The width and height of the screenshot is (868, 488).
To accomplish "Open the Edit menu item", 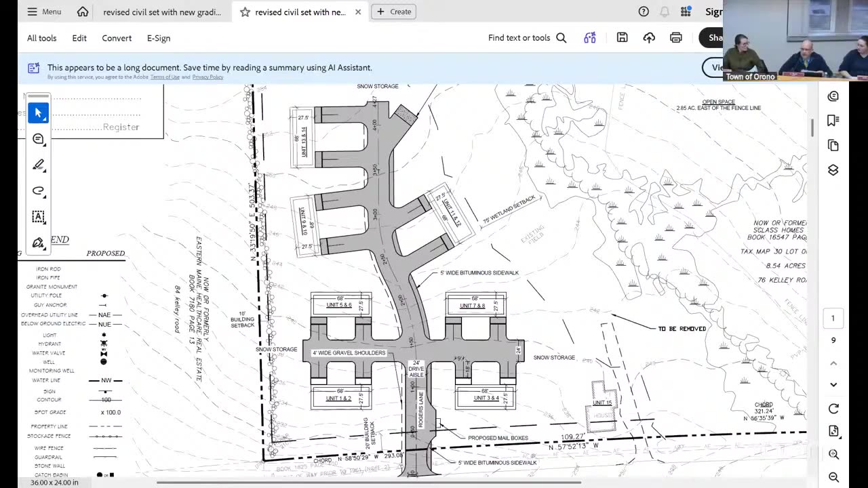I will click(79, 38).
